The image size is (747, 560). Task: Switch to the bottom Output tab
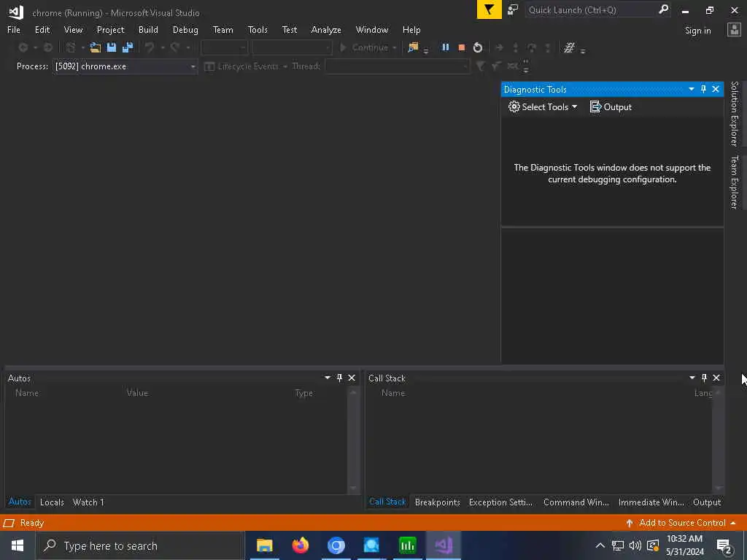click(707, 502)
